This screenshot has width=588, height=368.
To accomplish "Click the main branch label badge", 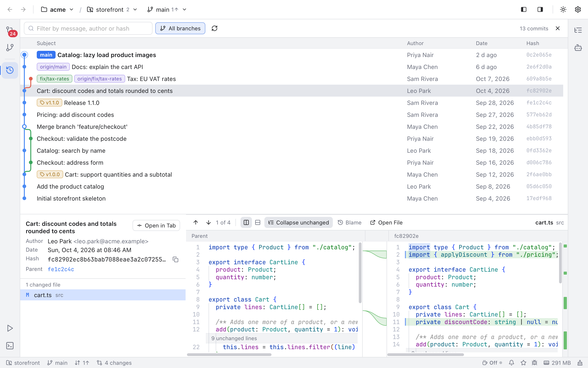I will (x=46, y=55).
